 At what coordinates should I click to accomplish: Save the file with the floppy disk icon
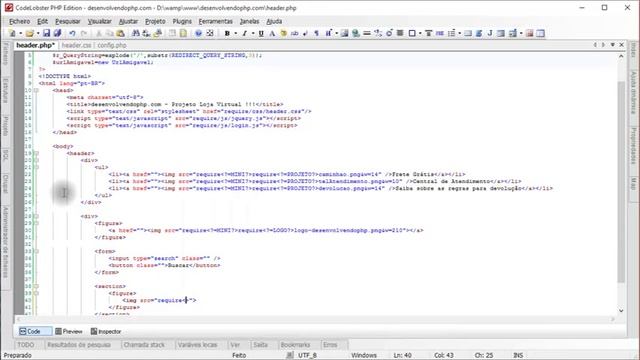pos(47,33)
